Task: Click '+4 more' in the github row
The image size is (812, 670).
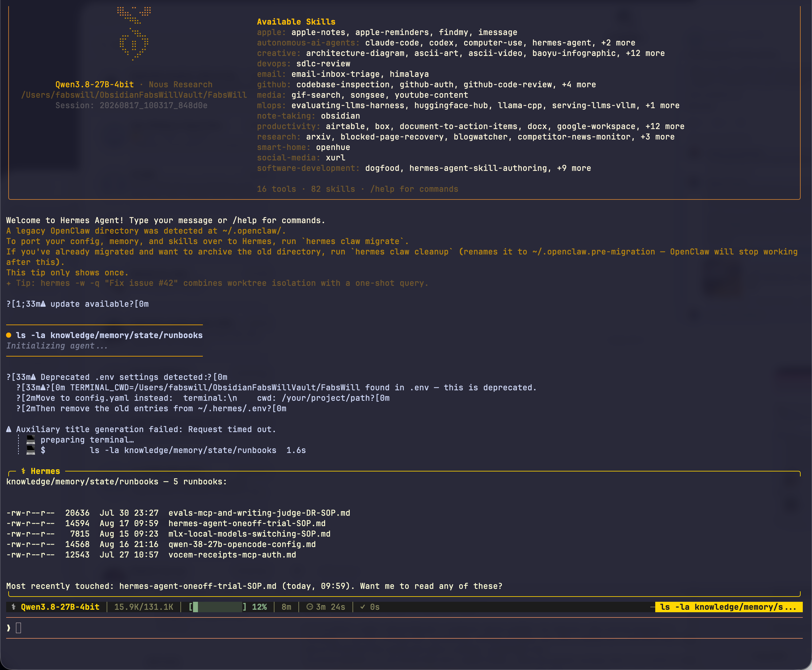Action: click(579, 84)
